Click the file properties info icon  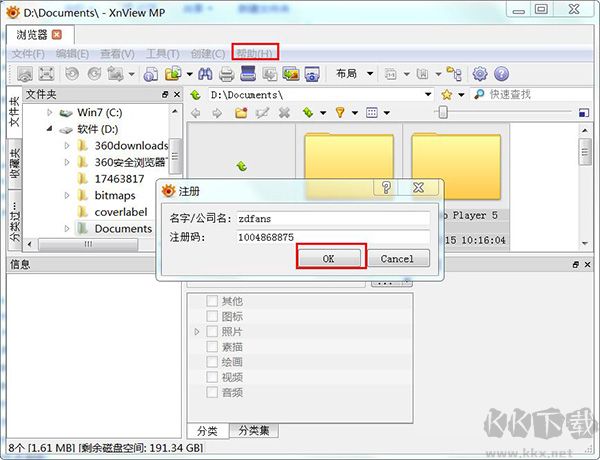(151, 73)
